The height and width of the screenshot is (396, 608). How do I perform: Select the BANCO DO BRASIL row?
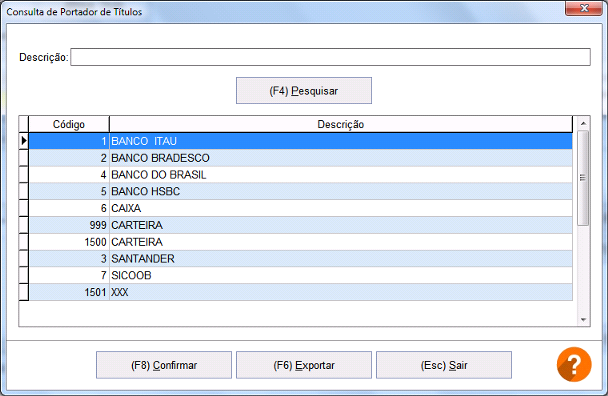[x=301, y=175]
